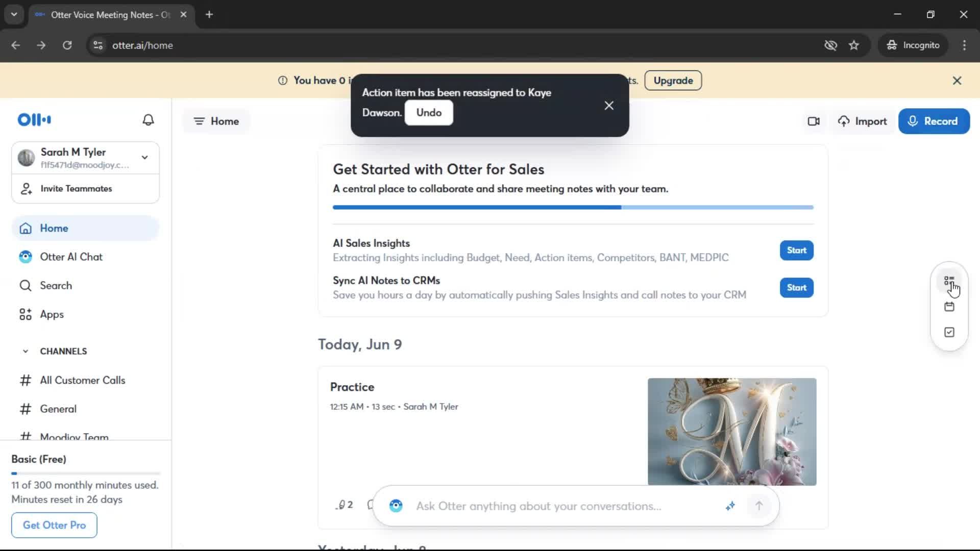Undo the action item reassignment
This screenshot has width=980, height=551.
[429, 113]
